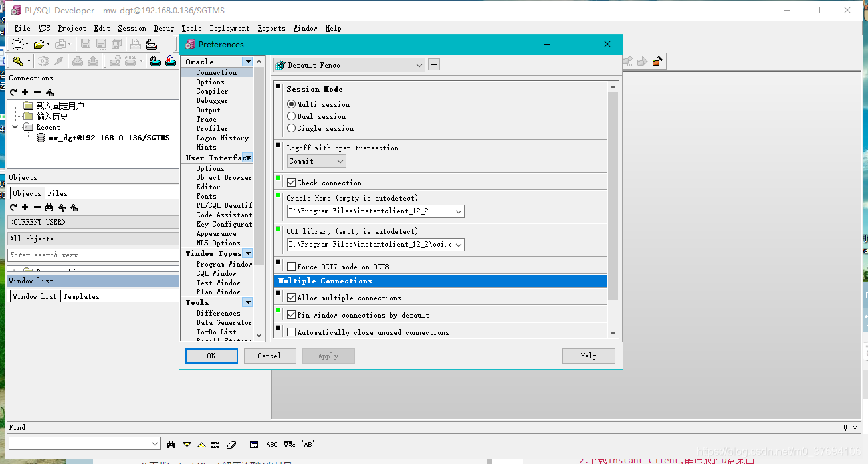Select Object Browser in the preferences list
The height and width of the screenshot is (464, 868).
[x=224, y=177]
